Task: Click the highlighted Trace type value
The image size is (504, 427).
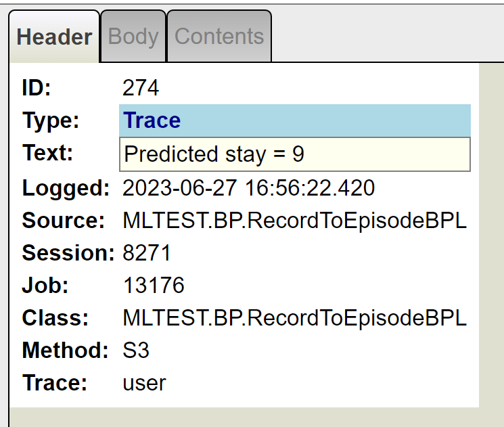Action: pos(153,121)
